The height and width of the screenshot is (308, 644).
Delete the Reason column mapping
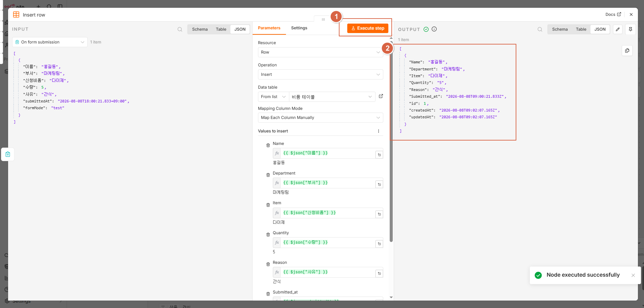pyautogui.click(x=268, y=264)
